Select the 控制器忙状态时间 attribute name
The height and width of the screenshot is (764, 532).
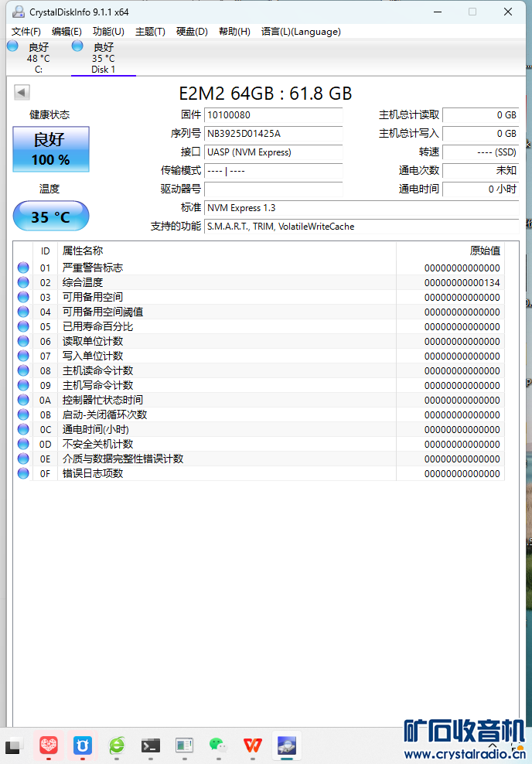[x=103, y=400]
